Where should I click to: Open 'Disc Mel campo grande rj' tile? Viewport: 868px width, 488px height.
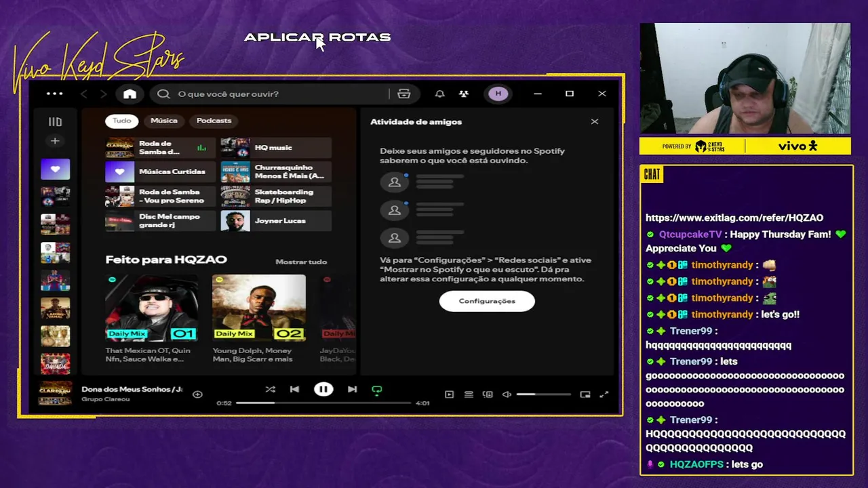pos(160,221)
